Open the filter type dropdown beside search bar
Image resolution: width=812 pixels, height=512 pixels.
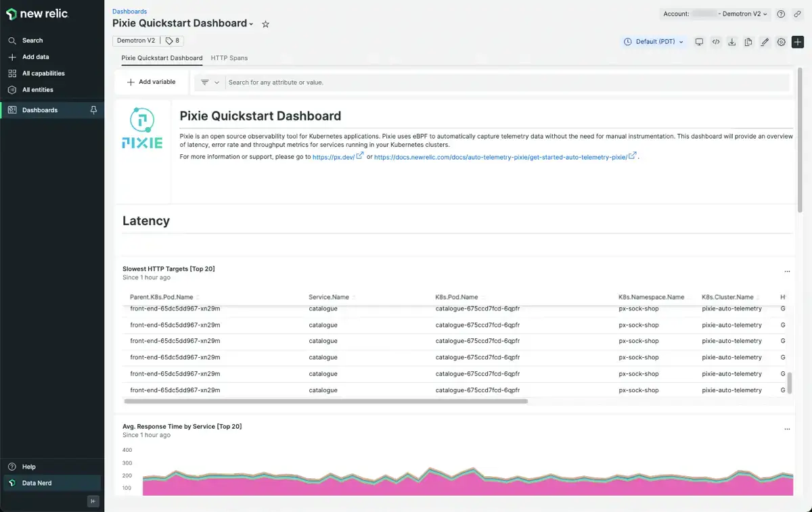(210, 83)
